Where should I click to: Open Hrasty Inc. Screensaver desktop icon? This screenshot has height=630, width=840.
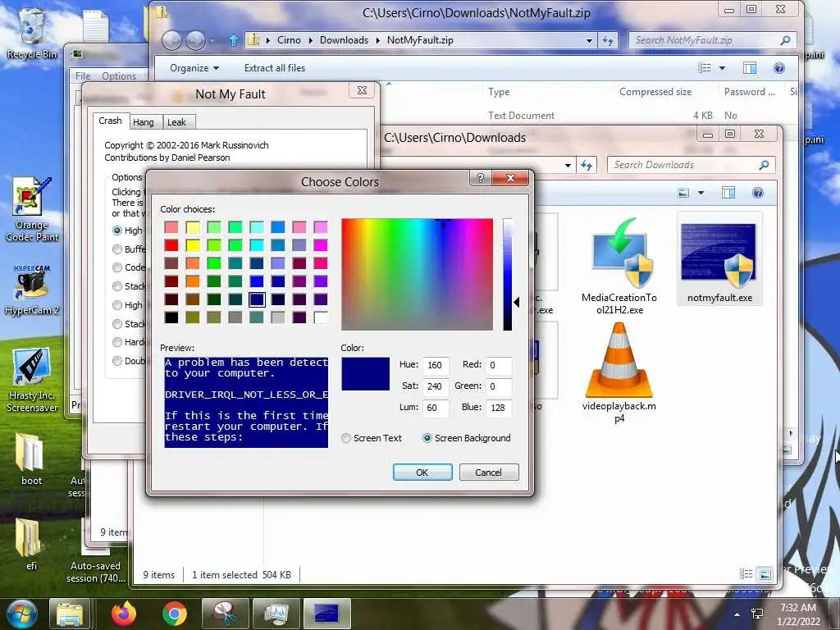click(32, 381)
